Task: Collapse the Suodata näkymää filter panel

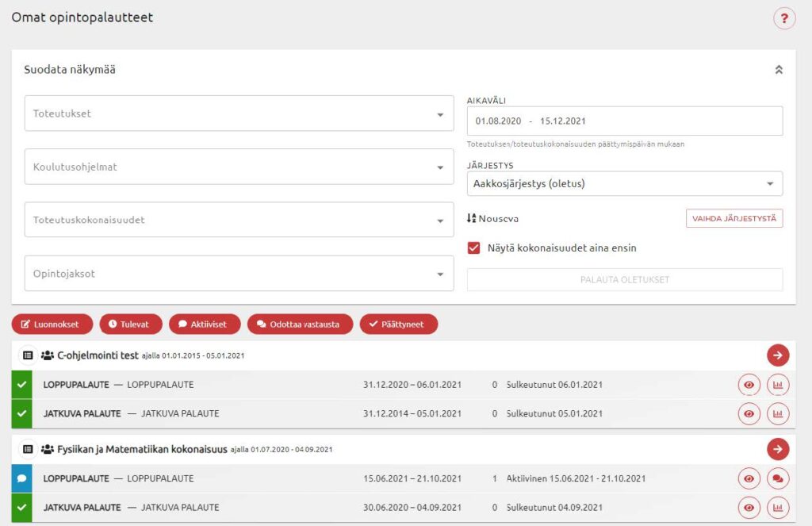Action: point(779,70)
